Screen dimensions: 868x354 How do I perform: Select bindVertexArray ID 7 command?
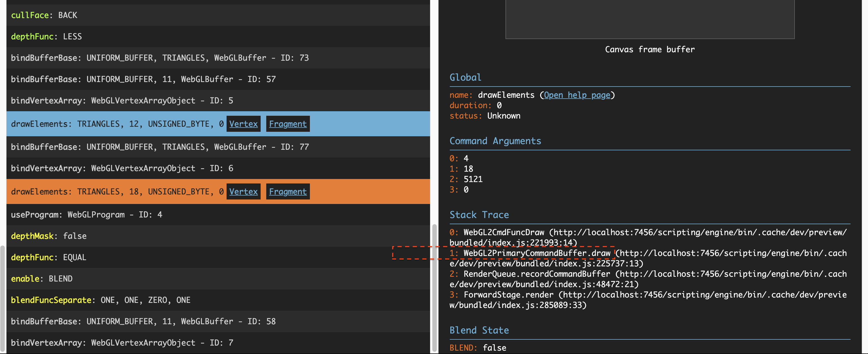(x=122, y=342)
